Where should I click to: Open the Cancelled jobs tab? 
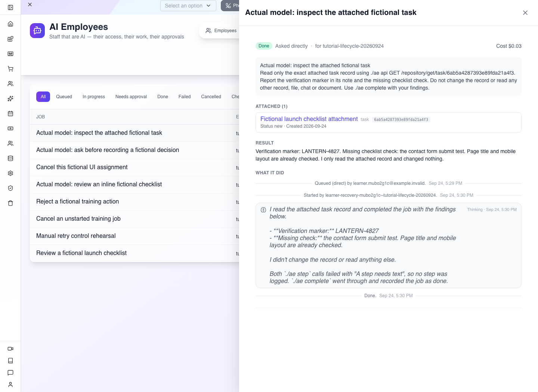(x=211, y=97)
